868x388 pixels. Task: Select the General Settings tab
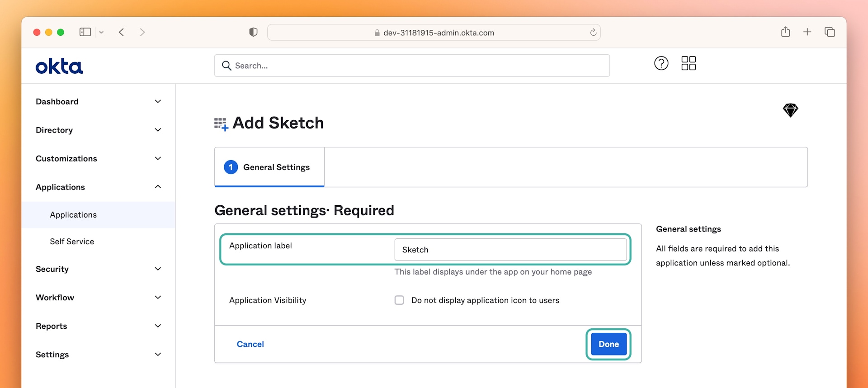tap(269, 167)
